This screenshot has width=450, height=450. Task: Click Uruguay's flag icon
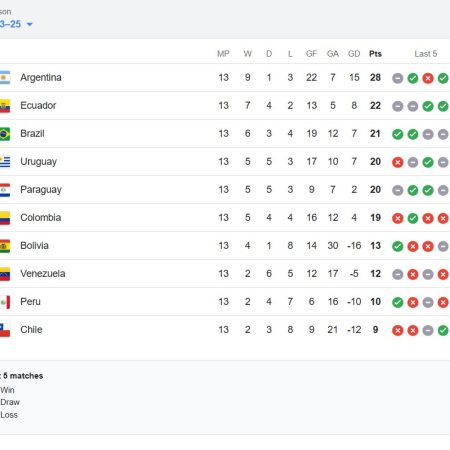5,162
